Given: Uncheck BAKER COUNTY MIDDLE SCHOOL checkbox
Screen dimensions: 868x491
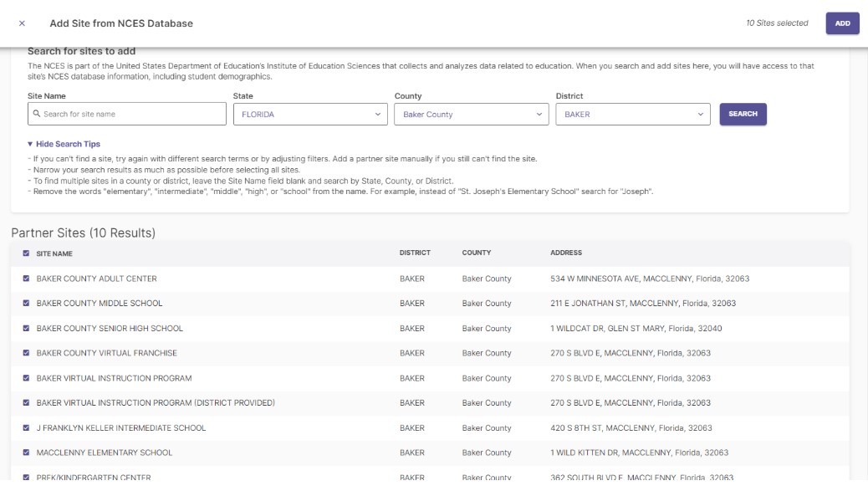Looking at the screenshot, I should pyautogui.click(x=26, y=304).
